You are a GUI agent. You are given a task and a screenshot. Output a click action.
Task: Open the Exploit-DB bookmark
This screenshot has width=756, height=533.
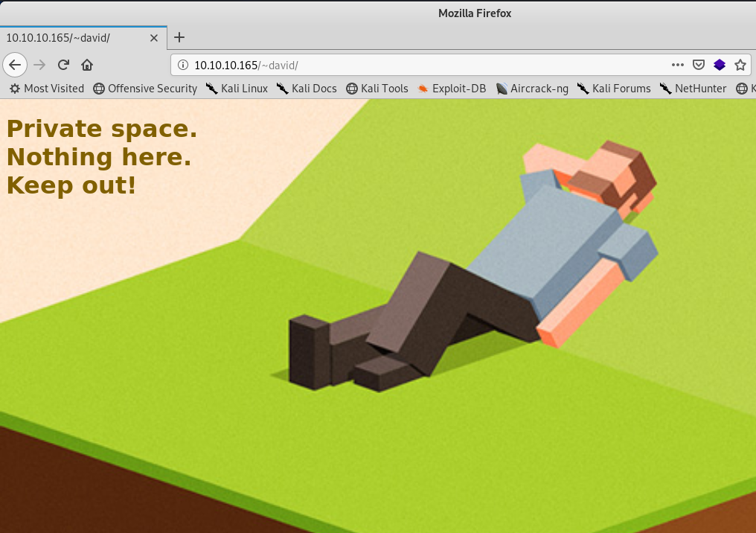tap(452, 89)
